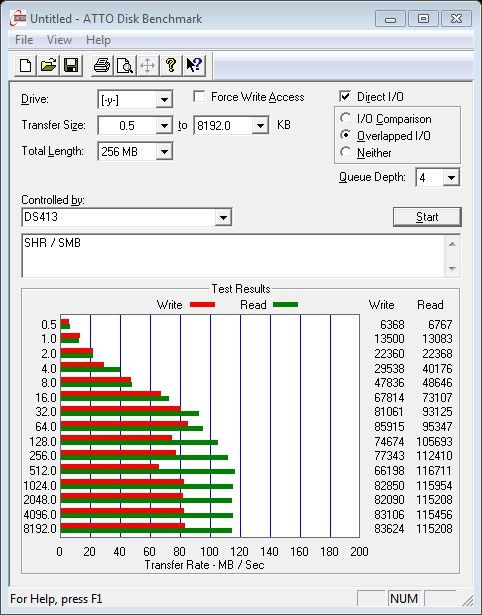Screen dimensions: 482x615
Task: Open the Total Length dropdown
Action: (x=164, y=152)
